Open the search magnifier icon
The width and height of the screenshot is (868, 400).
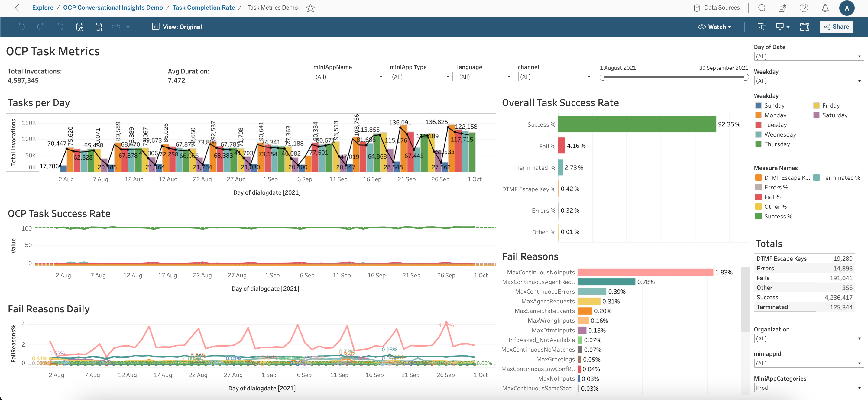click(x=762, y=8)
